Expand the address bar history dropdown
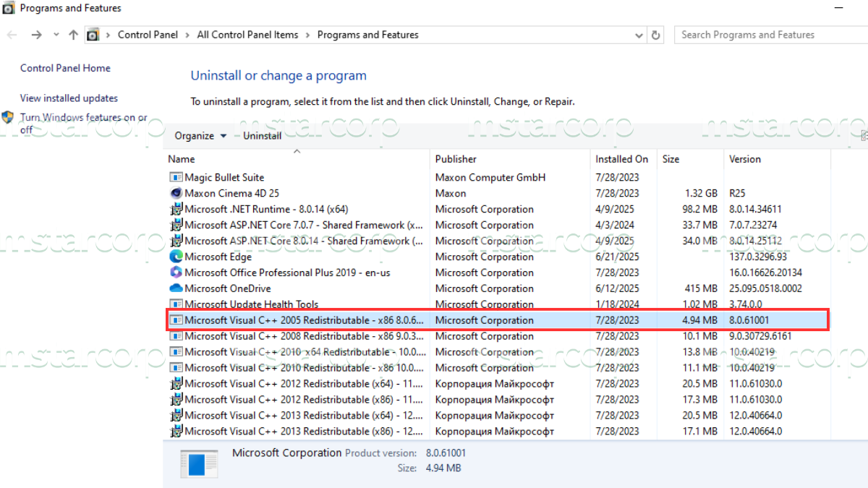Screen dimensions: 868x488 click(639, 35)
